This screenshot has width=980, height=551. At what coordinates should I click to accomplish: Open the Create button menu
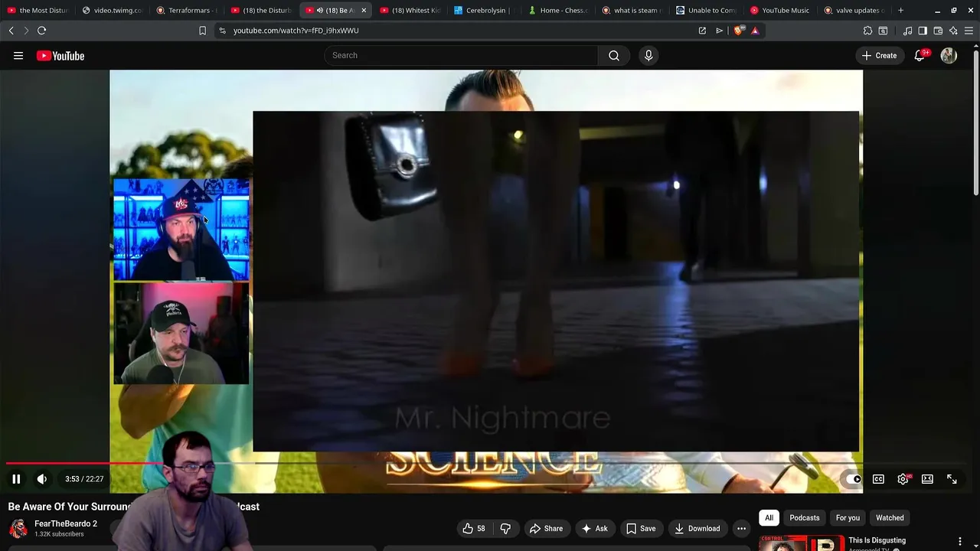click(879, 55)
